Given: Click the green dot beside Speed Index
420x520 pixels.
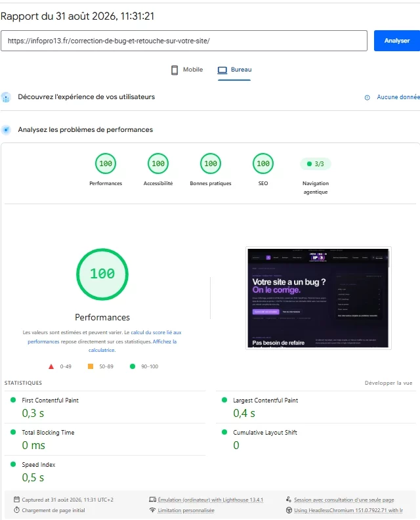Looking at the screenshot, I should (13, 464).
